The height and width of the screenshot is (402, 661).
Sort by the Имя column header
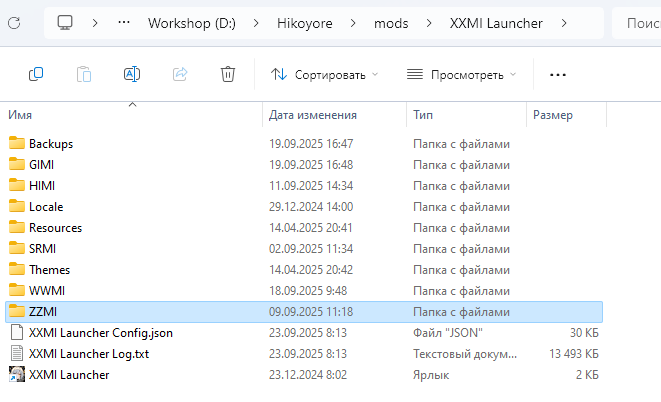(x=133, y=115)
